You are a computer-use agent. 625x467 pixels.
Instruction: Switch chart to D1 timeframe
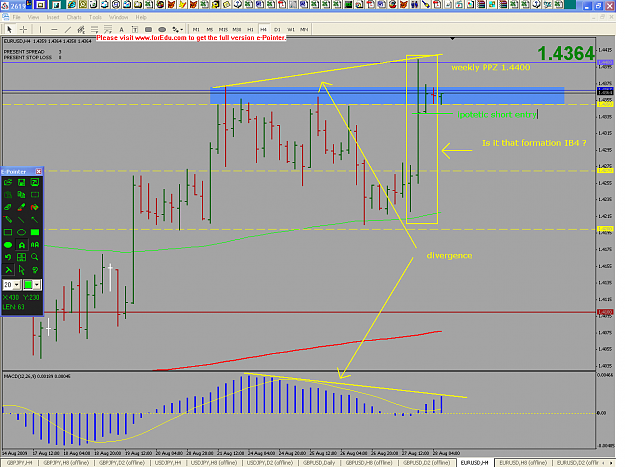[277, 29]
